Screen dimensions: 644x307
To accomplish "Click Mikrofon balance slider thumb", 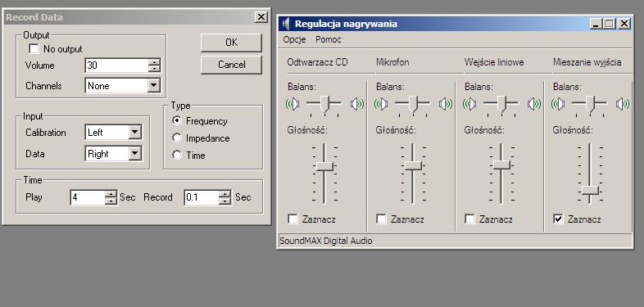I will coord(413,104).
